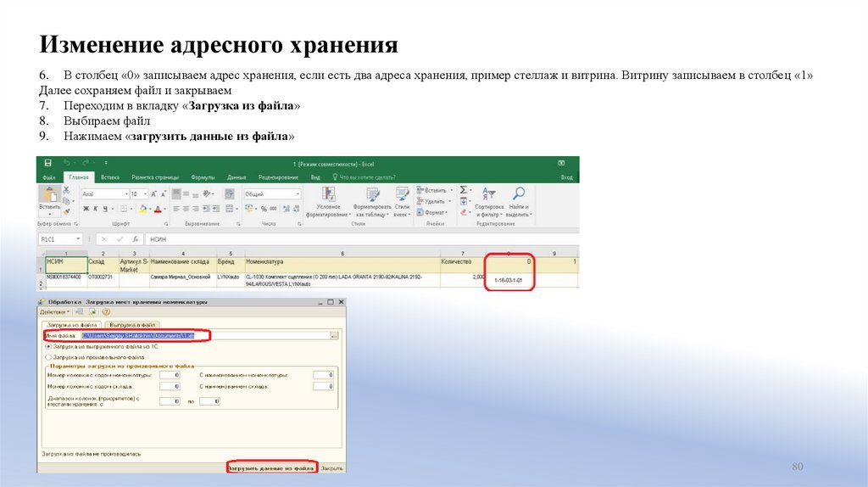
Task: Click the Format as Table icon
Action: (x=373, y=194)
